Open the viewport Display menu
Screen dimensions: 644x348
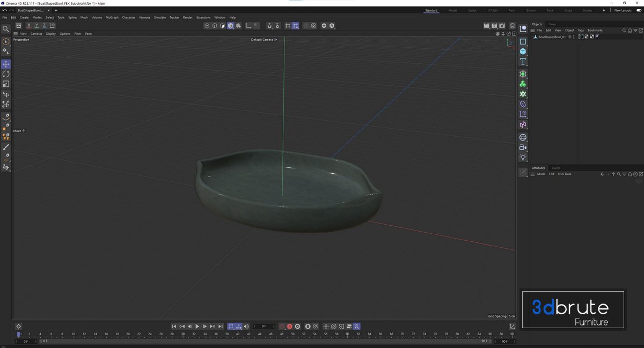pyautogui.click(x=50, y=34)
